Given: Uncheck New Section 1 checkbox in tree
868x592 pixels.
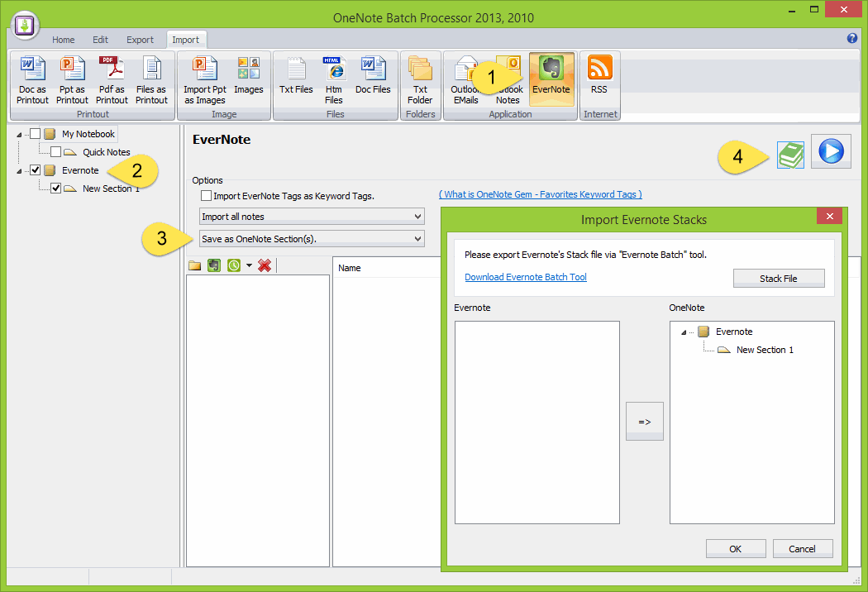Looking at the screenshot, I should click(x=56, y=189).
